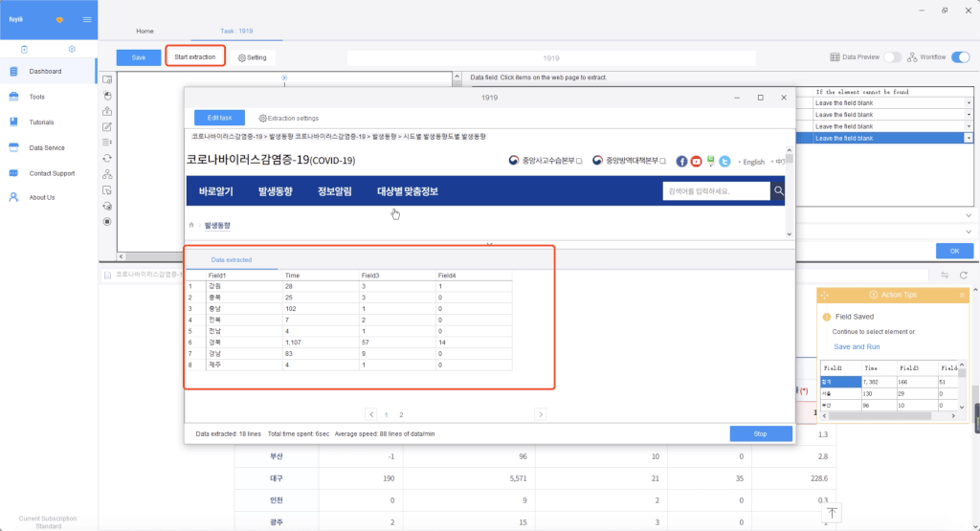Click the OK button in the data field panel

point(954,251)
